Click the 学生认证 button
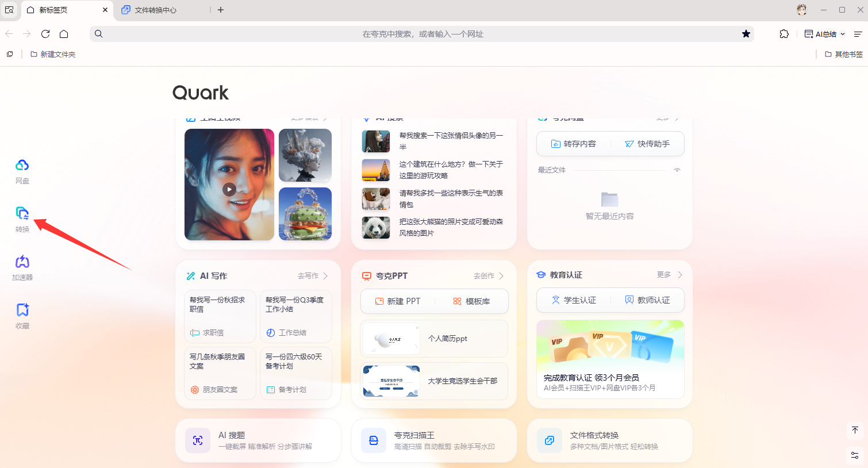This screenshot has height=468, width=868. (574, 300)
